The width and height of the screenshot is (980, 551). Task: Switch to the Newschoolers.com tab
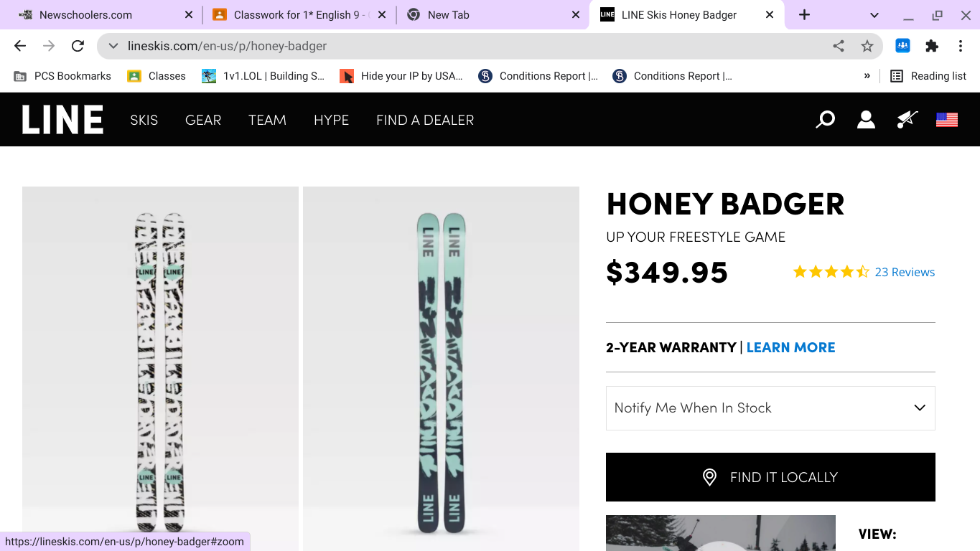point(85,15)
